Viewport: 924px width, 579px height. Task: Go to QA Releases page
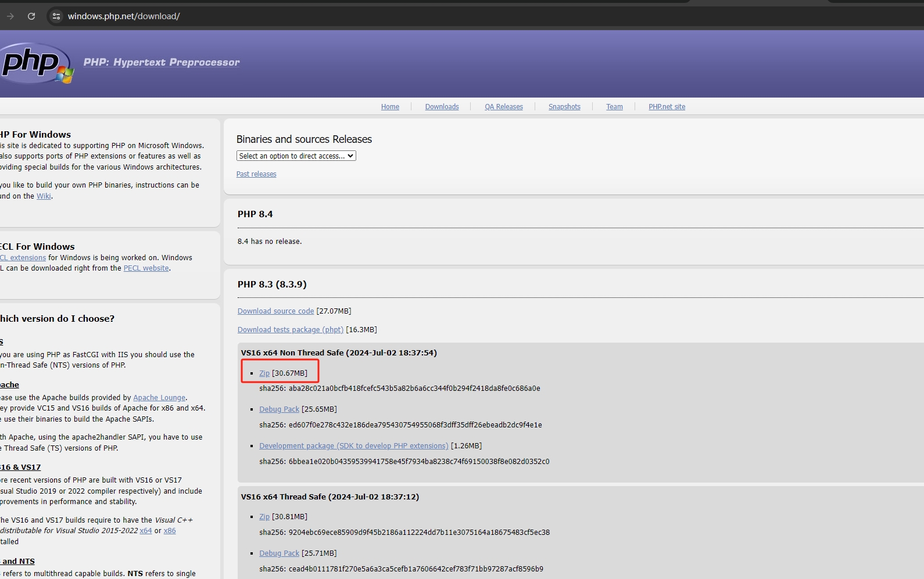(503, 107)
